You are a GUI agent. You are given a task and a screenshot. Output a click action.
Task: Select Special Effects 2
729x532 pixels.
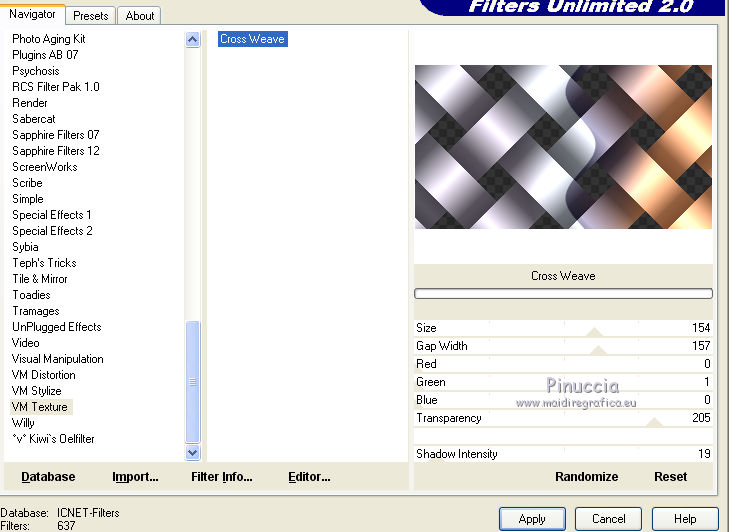[x=52, y=231]
